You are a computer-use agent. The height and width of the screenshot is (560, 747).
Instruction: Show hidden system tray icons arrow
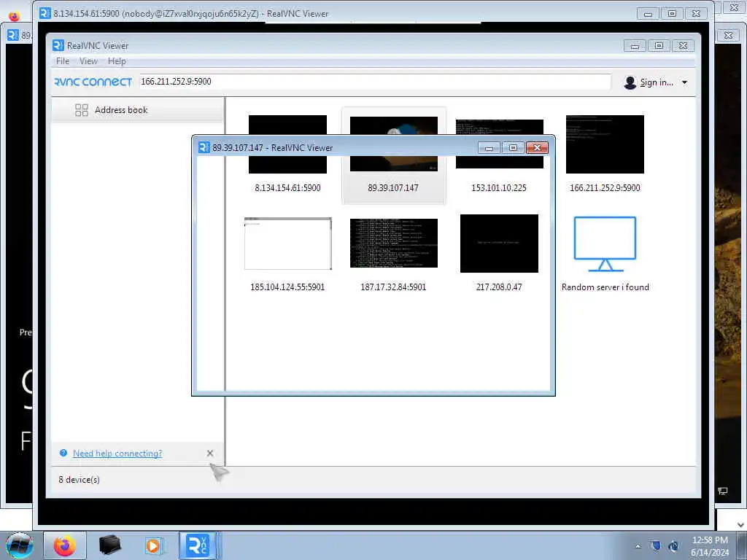coord(638,546)
